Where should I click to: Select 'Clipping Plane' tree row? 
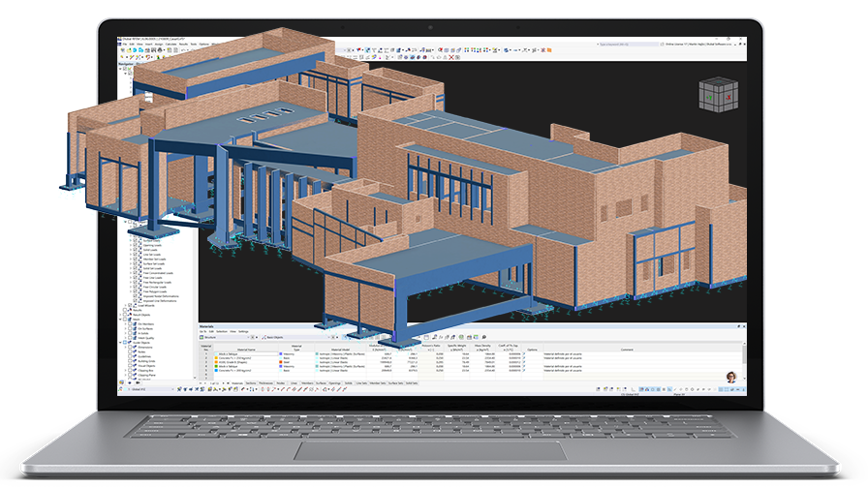coord(146,375)
